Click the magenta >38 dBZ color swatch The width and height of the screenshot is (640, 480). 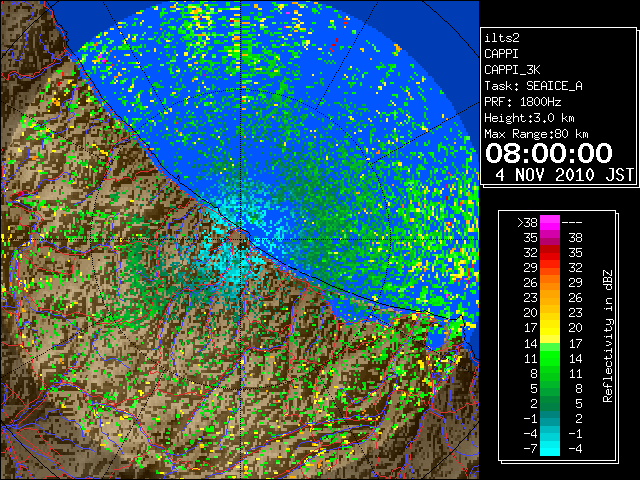click(550, 223)
